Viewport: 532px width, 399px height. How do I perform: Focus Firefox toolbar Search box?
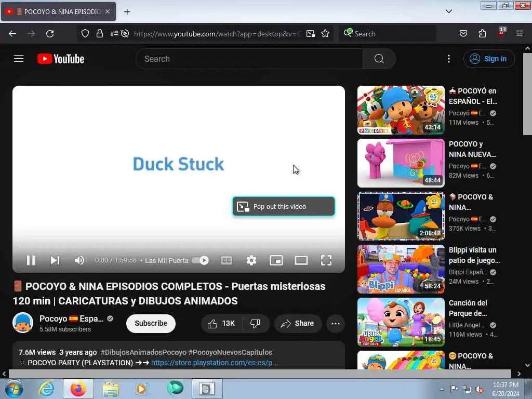(x=388, y=34)
